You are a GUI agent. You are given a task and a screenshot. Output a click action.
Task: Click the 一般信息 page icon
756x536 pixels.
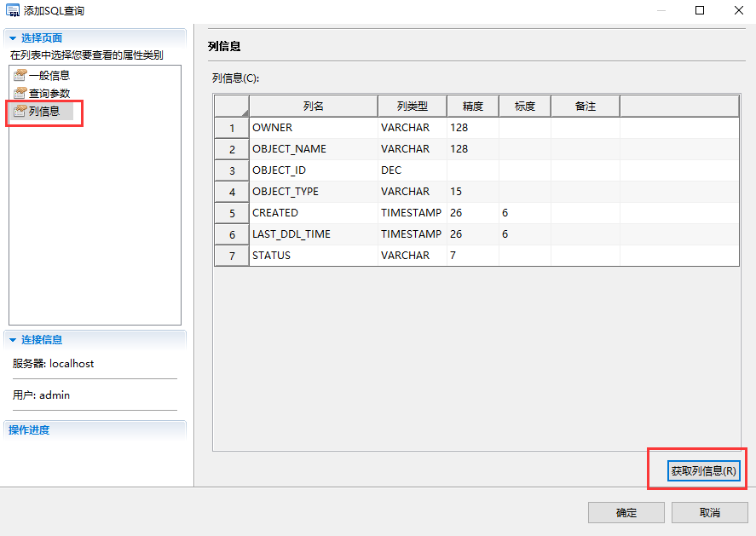tap(20, 75)
